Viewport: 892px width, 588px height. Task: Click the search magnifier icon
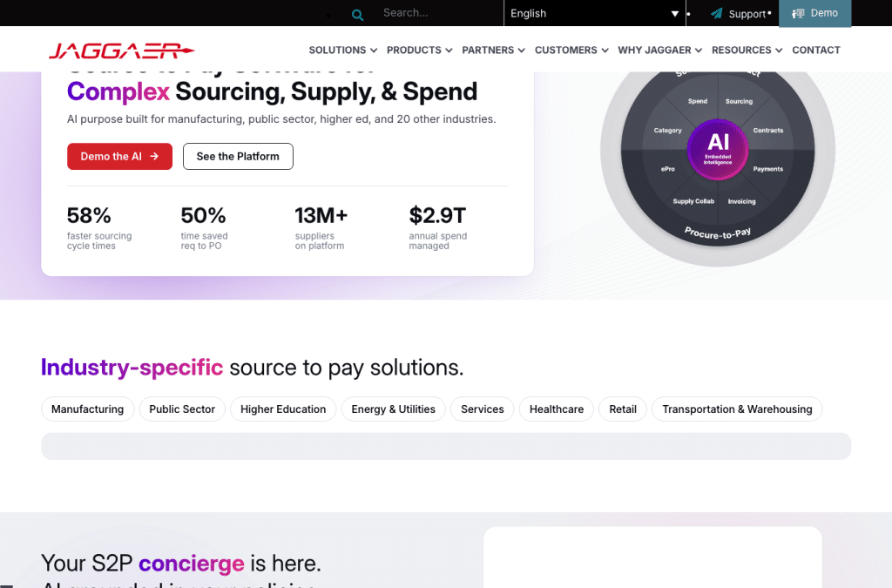coord(357,15)
